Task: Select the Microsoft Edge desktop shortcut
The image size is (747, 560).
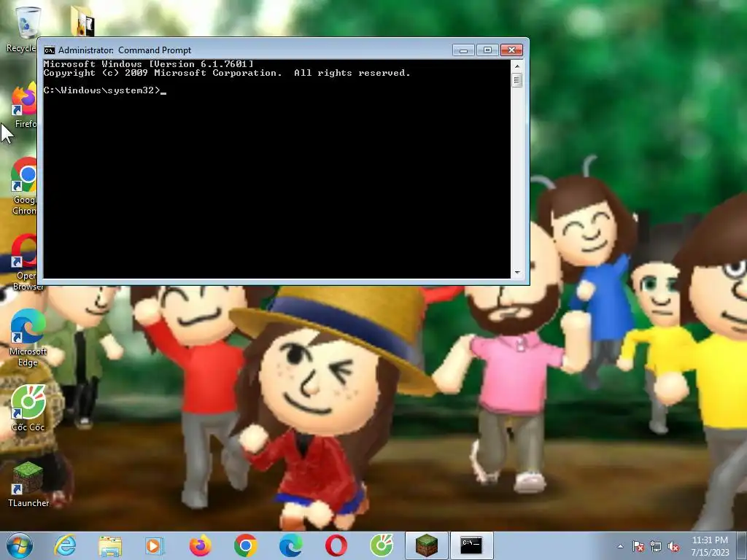Action: [28, 338]
